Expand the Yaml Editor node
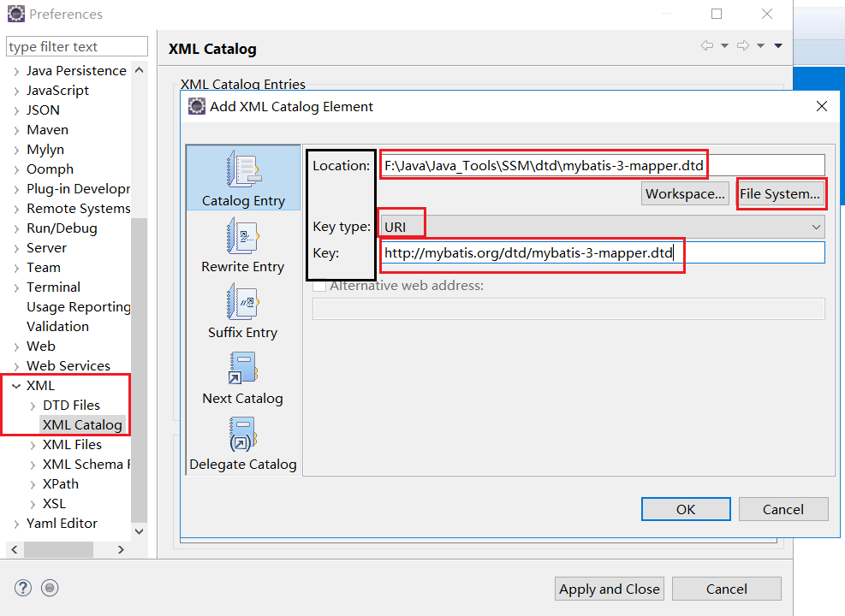This screenshot has height=616, width=845. 17,524
